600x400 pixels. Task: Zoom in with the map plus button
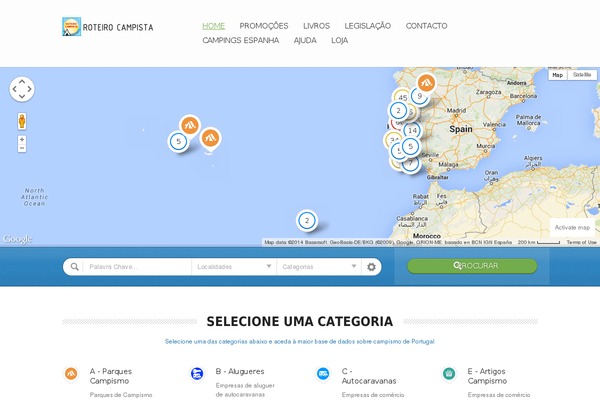coord(22,139)
